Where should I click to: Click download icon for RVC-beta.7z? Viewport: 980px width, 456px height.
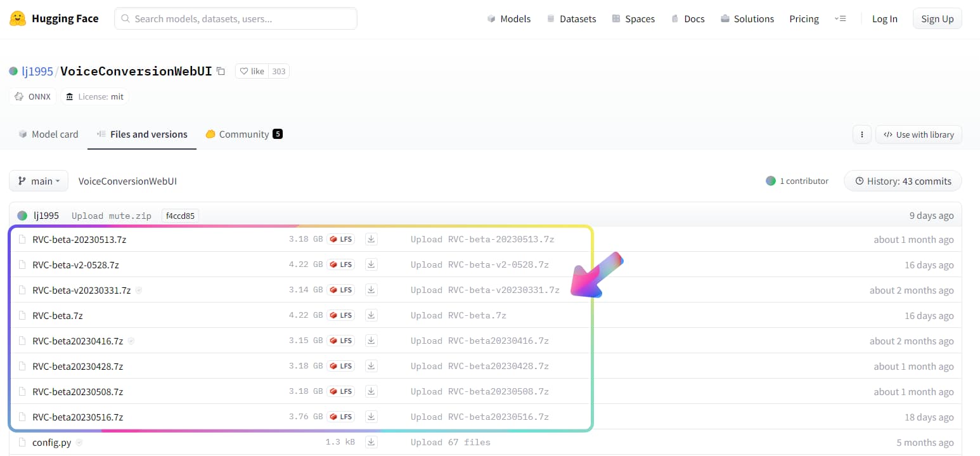[371, 315]
